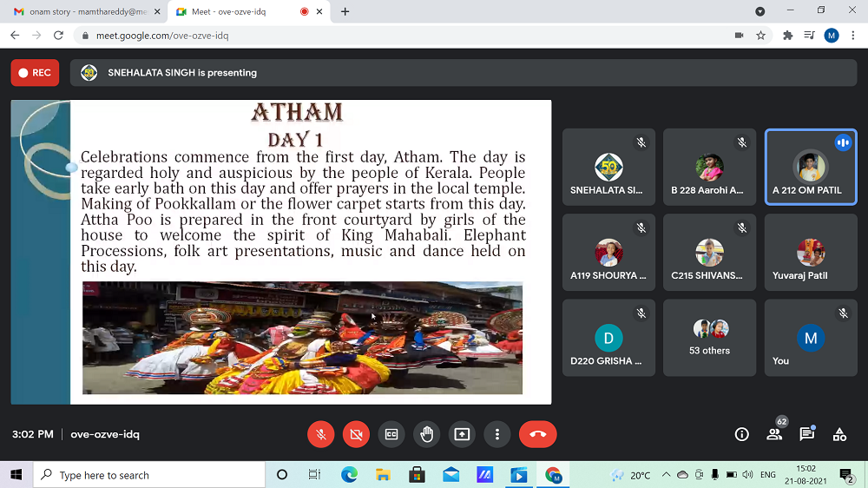
Task: Expand Chrome tab search dropdown arrow
Action: 759,11
